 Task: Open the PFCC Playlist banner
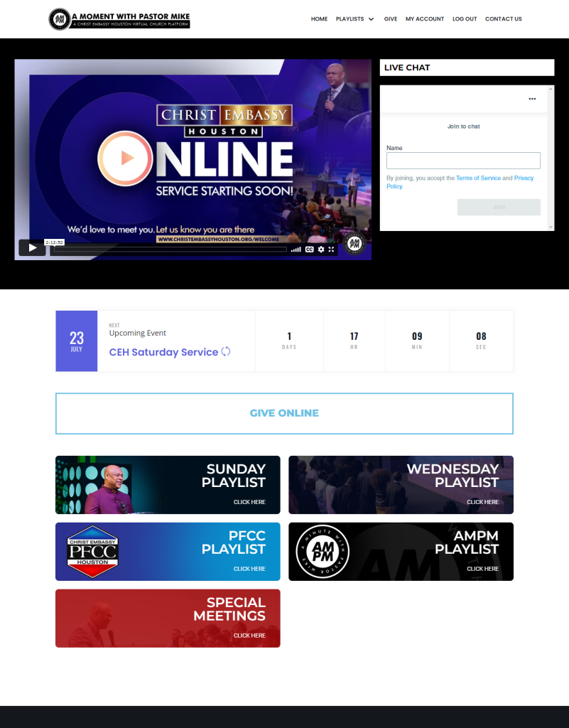(x=168, y=552)
